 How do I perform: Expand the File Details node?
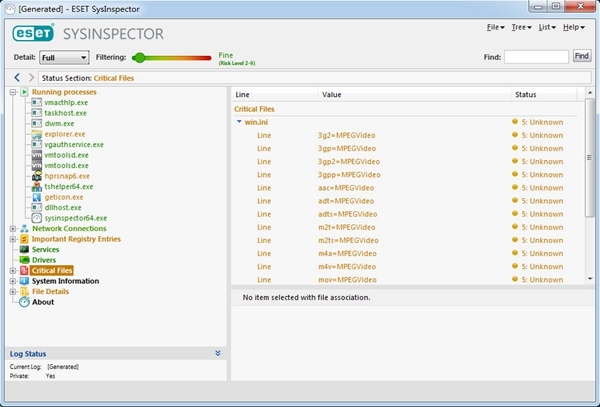[13, 292]
